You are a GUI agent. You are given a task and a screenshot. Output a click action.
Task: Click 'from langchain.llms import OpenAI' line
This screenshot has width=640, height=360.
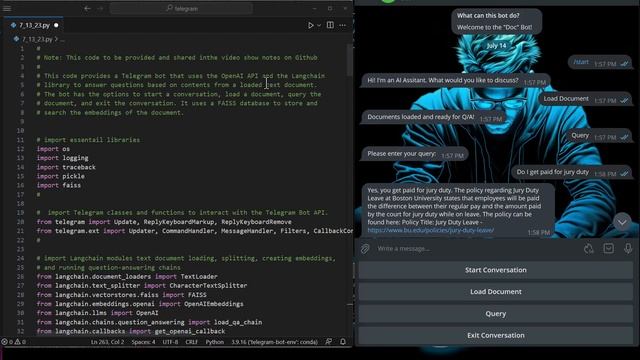[x=98, y=313]
